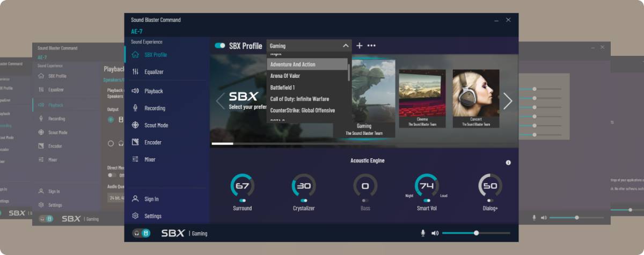
Task: Open the Settings gear icon in front window
Action: (x=135, y=216)
